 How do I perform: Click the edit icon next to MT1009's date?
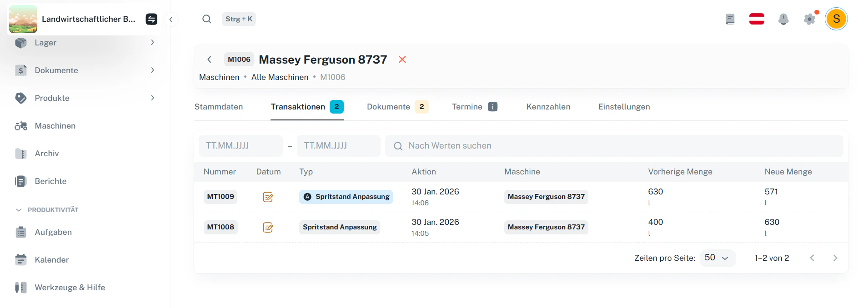(x=268, y=197)
